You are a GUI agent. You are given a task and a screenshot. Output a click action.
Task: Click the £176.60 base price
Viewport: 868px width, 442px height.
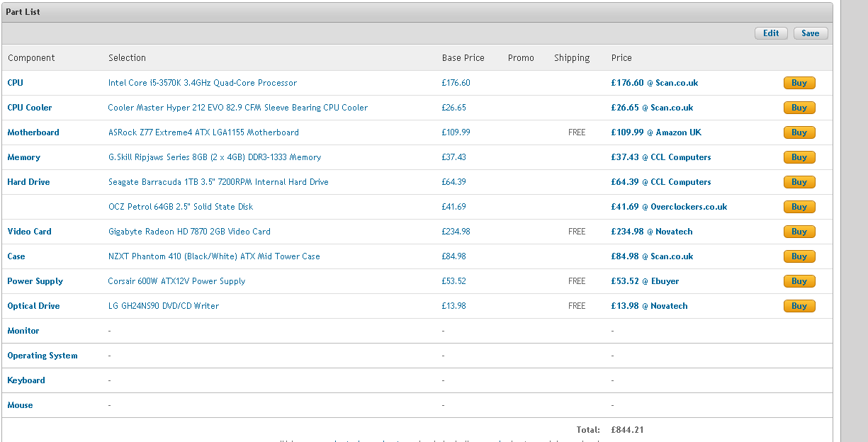click(456, 83)
